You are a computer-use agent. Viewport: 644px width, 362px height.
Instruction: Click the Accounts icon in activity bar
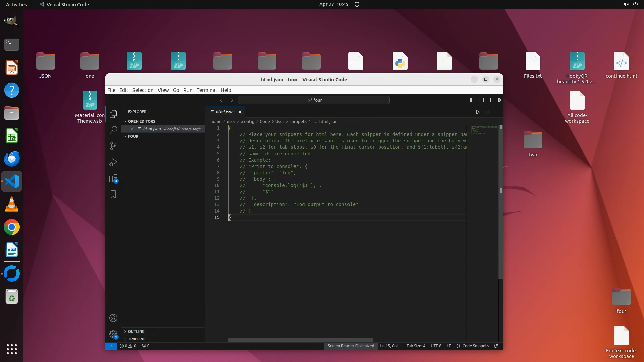click(x=113, y=318)
